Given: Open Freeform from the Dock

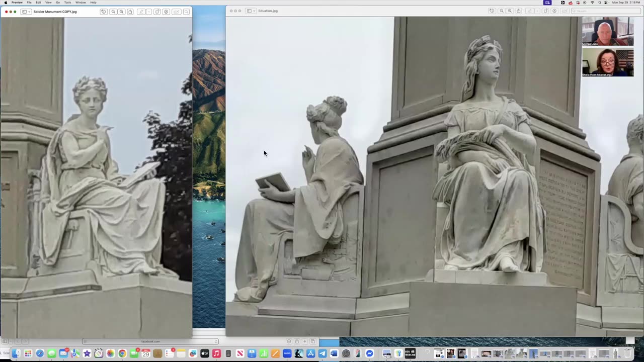Looking at the screenshot, I should (193, 354).
